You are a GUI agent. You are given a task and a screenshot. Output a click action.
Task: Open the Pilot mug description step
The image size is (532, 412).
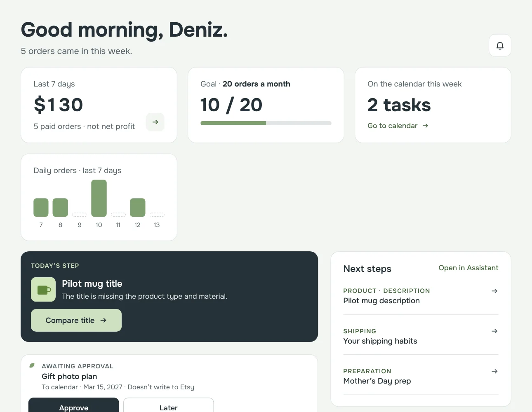tap(421, 296)
